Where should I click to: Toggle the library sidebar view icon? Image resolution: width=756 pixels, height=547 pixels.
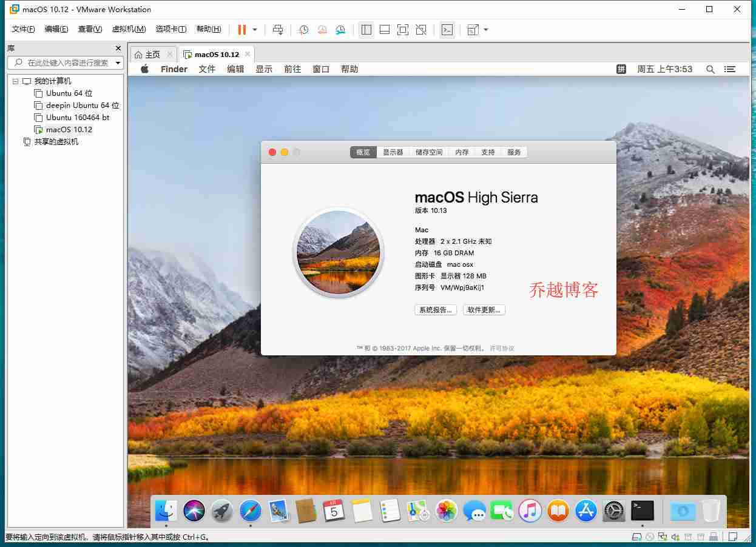point(366,30)
